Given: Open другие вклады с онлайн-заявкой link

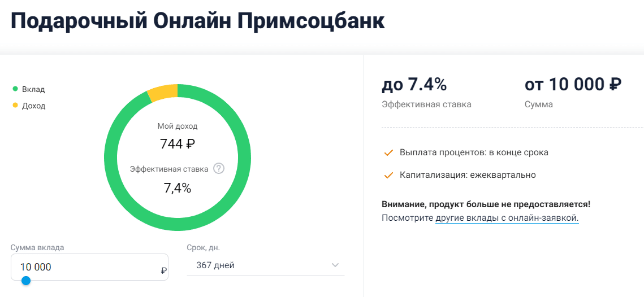Looking at the screenshot, I should tap(507, 218).
